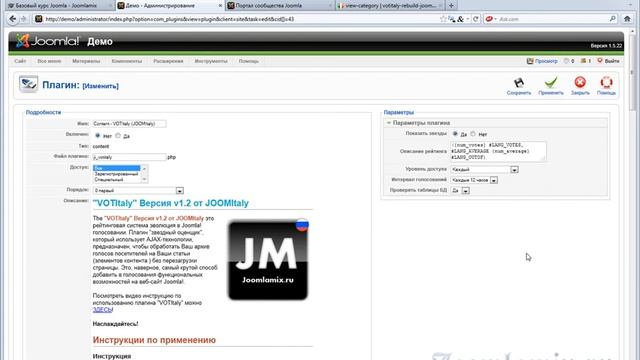Click the Применить (Apply) green checkmark icon

coord(551,83)
